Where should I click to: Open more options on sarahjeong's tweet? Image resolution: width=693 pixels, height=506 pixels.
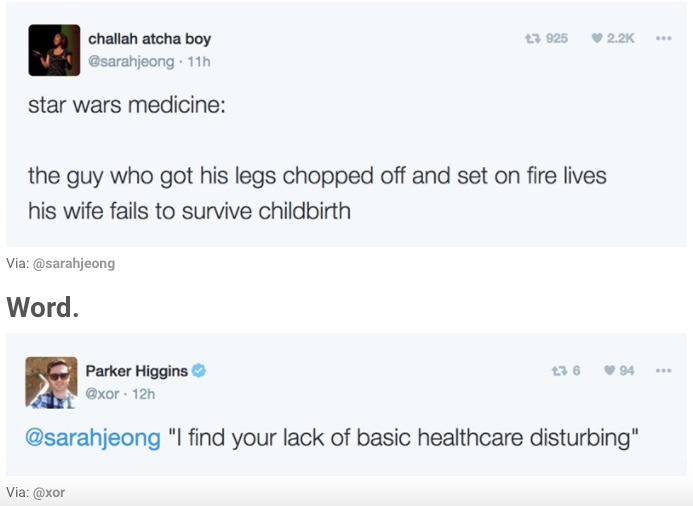[x=663, y=38]
